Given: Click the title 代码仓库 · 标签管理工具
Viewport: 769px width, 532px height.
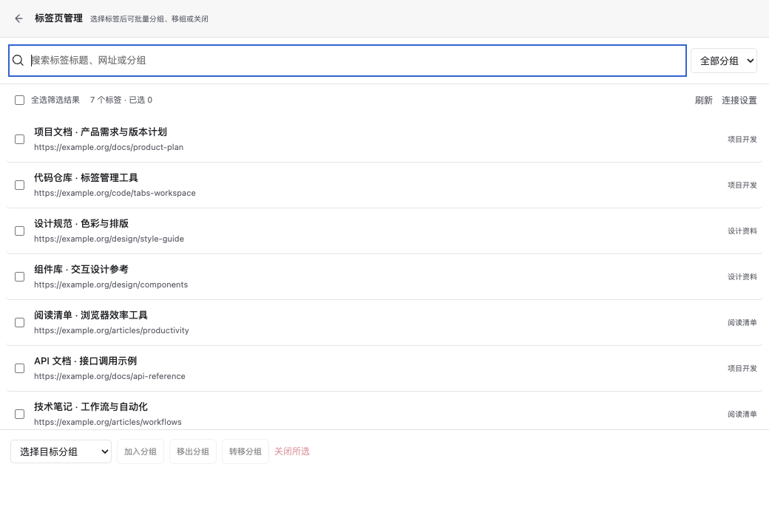Looking at the screenshot, I should pyautogui.click(x=86, y=178).
